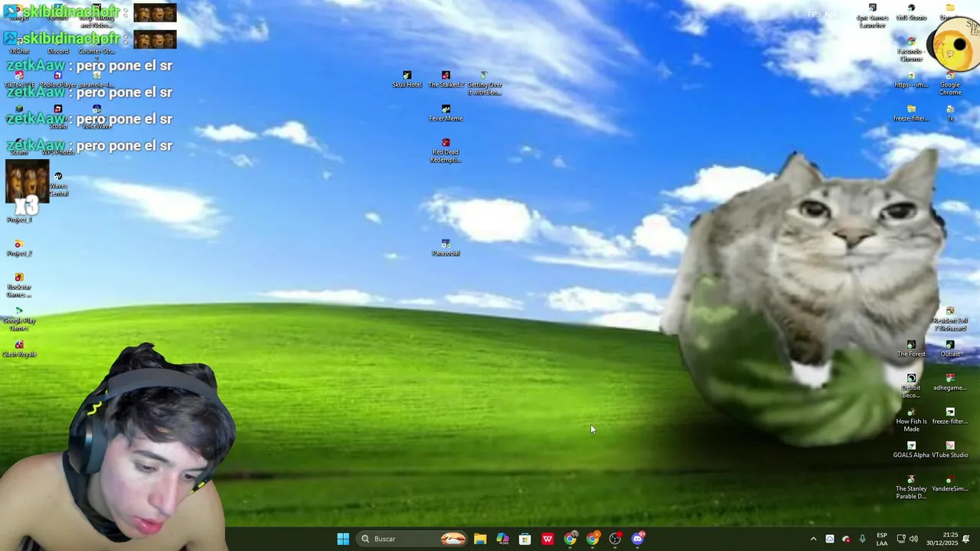Image resolution: width=980 pixels, height=551 pixels.
Task: Open Detroit Become Human shortcut
Action: click(911, 386)
